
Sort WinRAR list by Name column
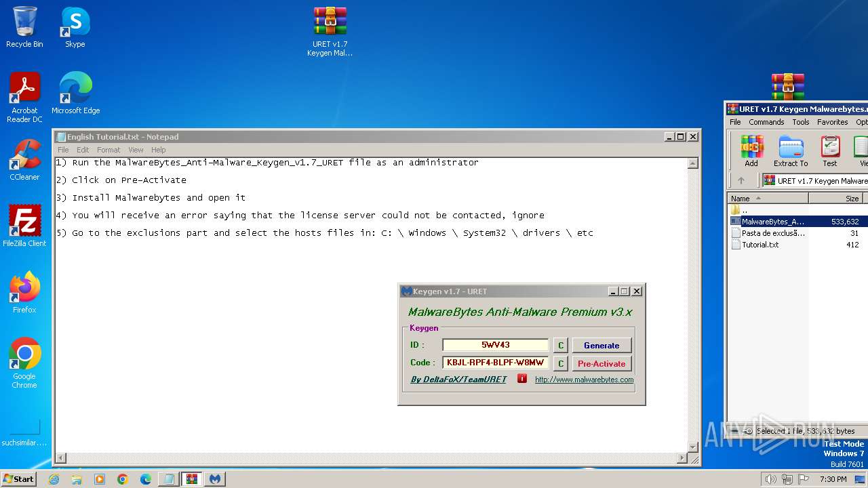click(x=768, y=199)
